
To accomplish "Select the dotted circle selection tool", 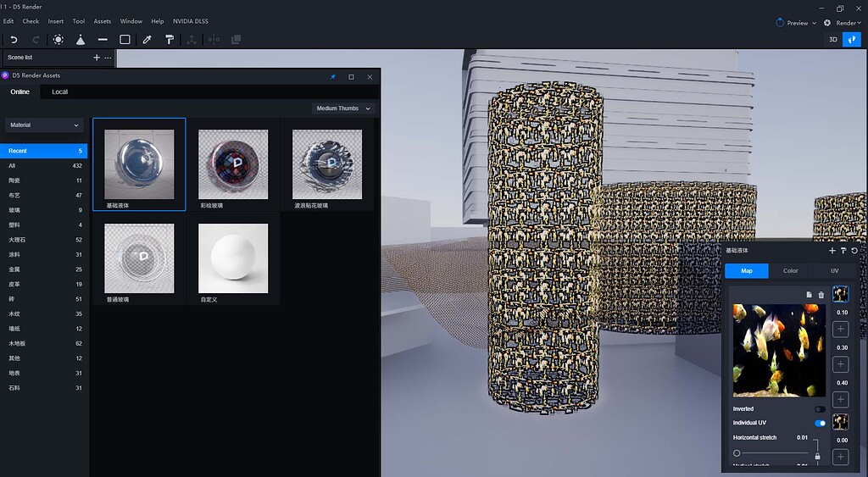I will pyautogui.click(x=58, y=39).
